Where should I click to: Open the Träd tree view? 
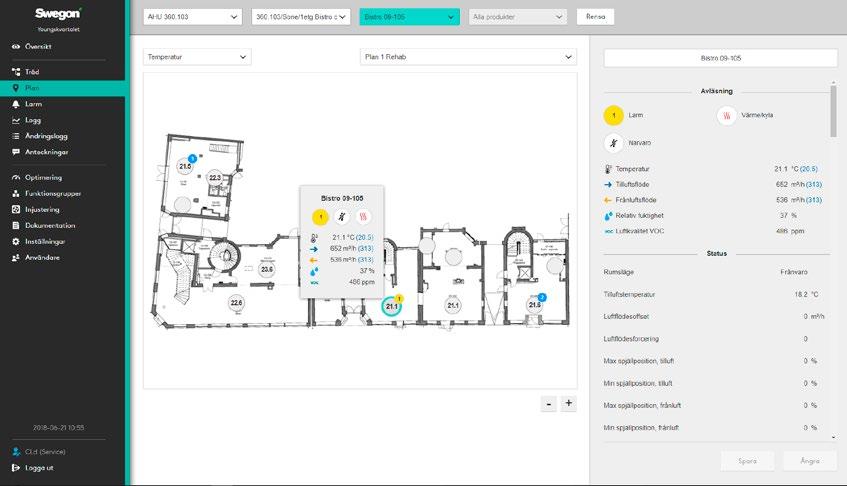click(x=32, y=72)
